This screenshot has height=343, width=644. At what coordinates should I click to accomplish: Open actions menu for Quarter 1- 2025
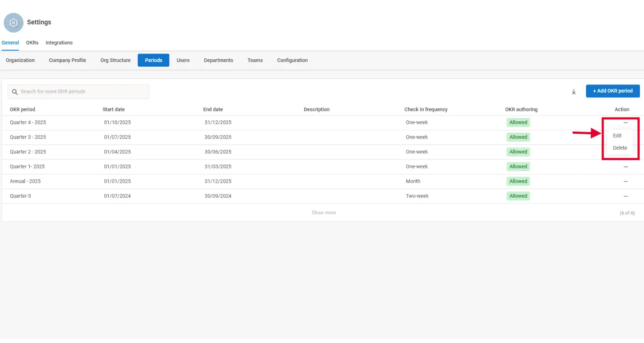point(626,166)
